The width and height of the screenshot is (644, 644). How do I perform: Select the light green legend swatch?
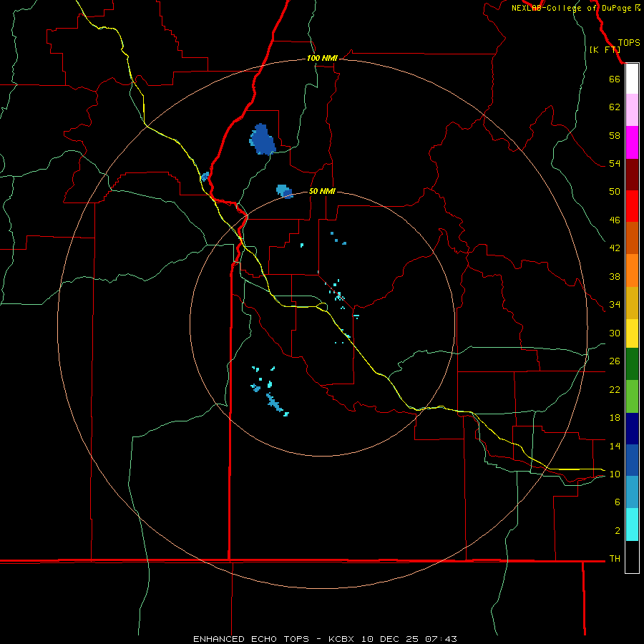(x=632, y=396)
